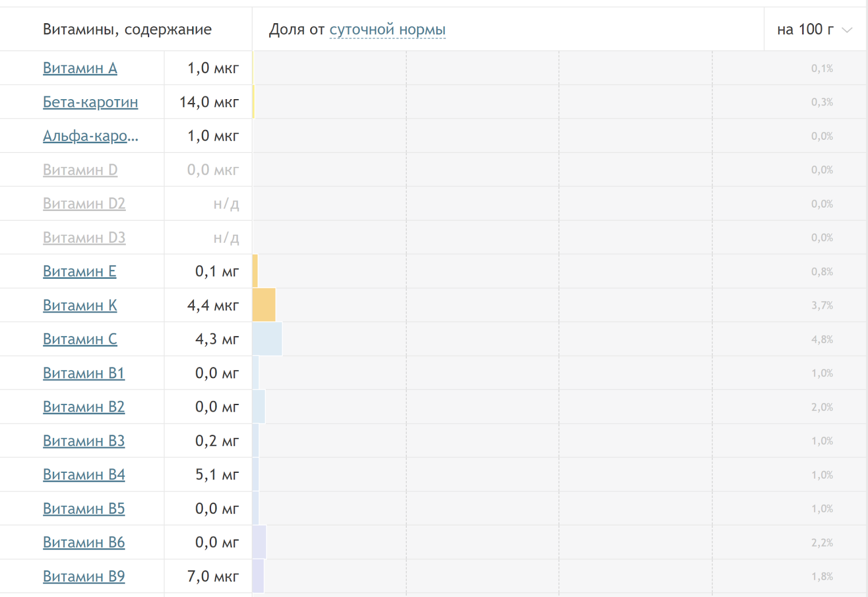Screen dimensions: 868x597
Task: Click the Витамин E link
Action: pyautogui.click(x=79, y=272)
